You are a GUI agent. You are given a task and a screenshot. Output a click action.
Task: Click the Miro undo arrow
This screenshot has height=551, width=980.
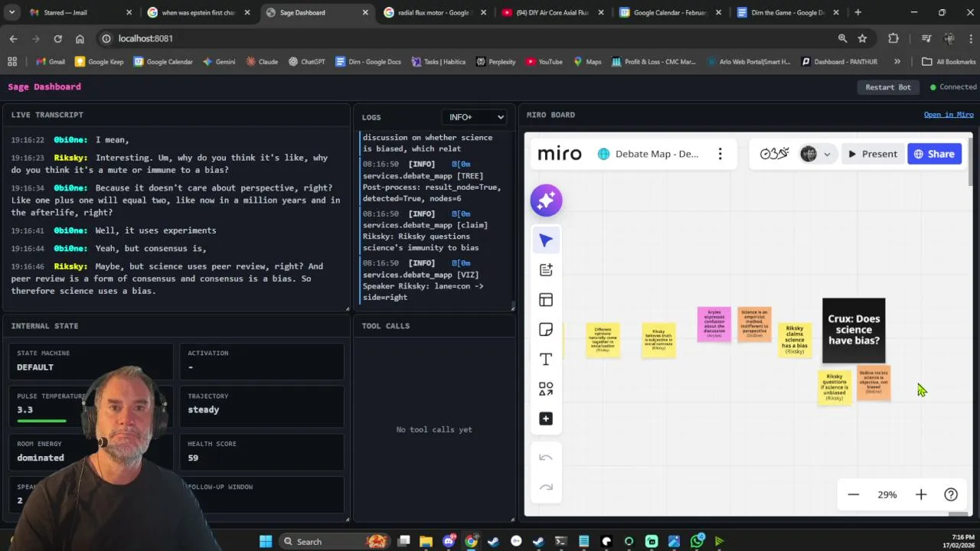pyautogui.click(x=546, y=458)
